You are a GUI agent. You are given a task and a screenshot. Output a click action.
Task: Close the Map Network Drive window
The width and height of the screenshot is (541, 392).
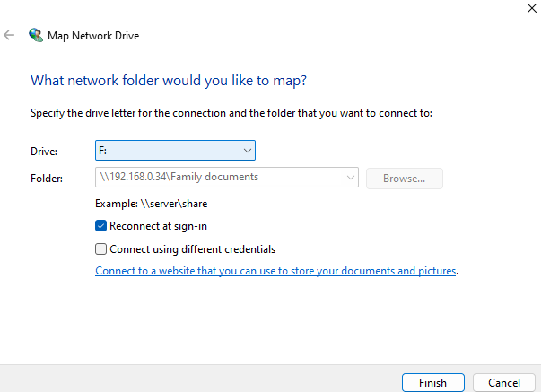pyautogui.click(x=522, y=7)
